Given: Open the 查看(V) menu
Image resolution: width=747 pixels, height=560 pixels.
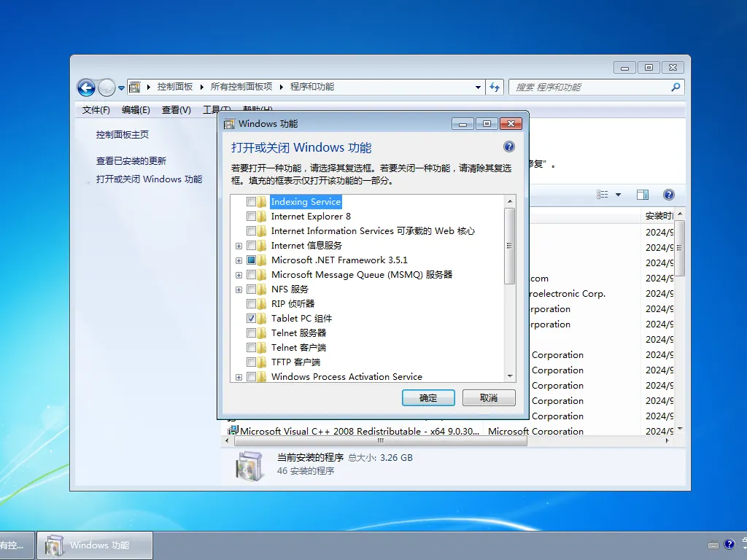Looking at the screenshot, I should pyautogui.click(x=176, y=109).
